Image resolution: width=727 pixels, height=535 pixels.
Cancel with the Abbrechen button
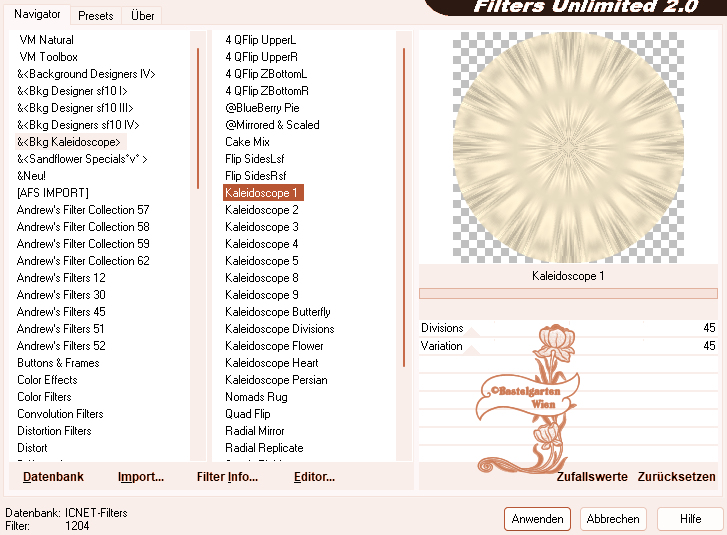click(x=613, y=519)
